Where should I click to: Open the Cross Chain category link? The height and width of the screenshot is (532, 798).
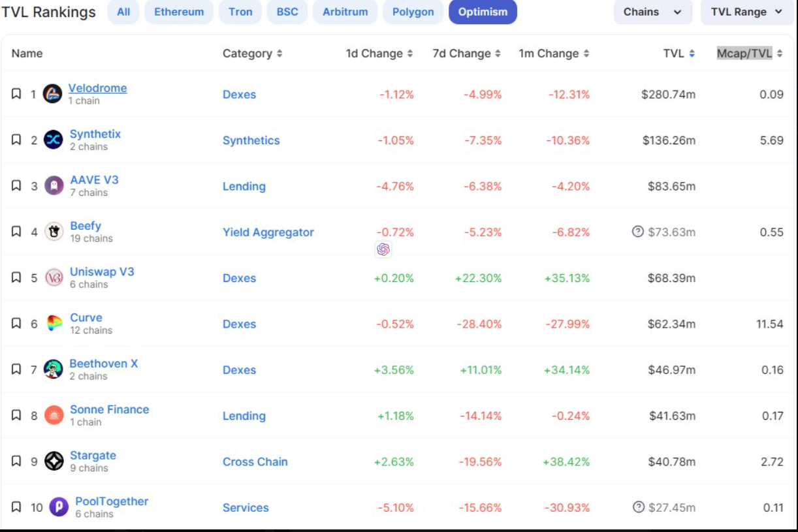(x=255, y=462)
